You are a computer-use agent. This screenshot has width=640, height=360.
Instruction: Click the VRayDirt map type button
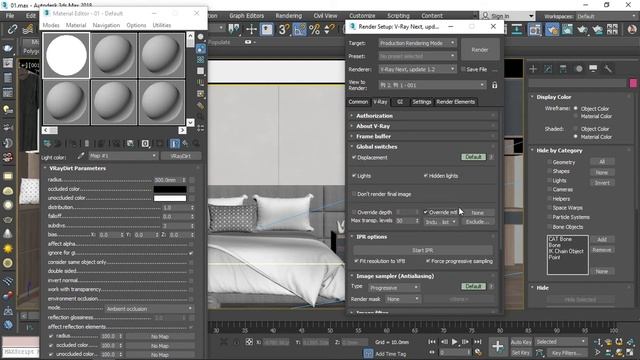(x=180, y=156)
